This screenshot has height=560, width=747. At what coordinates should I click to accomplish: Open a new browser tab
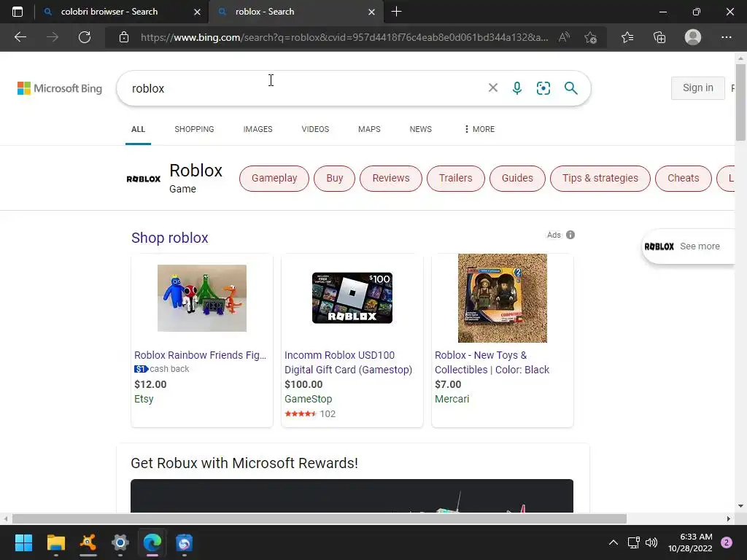point(396,12)
